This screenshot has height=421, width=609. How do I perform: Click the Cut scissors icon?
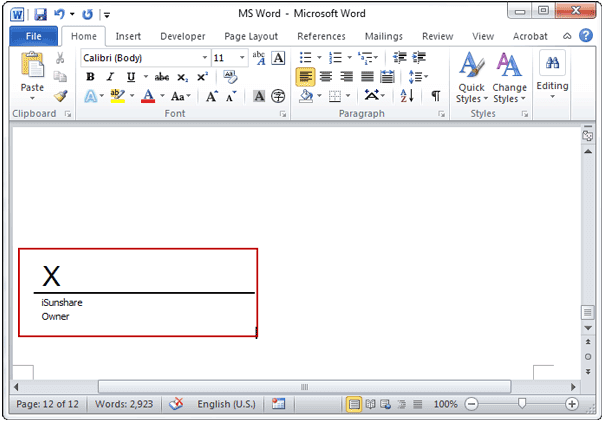click(60, 58)
